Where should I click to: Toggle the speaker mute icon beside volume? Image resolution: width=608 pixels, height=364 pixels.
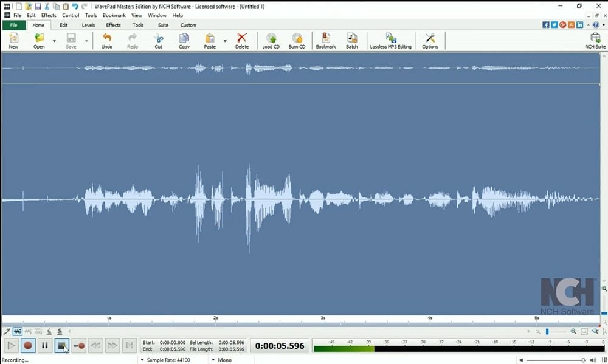(521, 360)
